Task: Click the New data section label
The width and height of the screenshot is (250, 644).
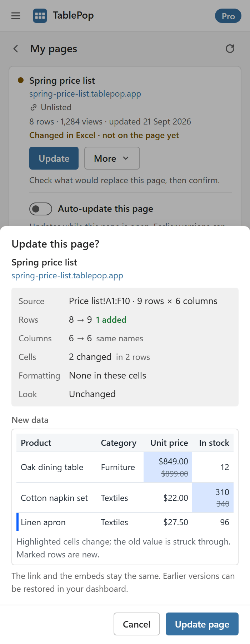Action: point(30,420)
